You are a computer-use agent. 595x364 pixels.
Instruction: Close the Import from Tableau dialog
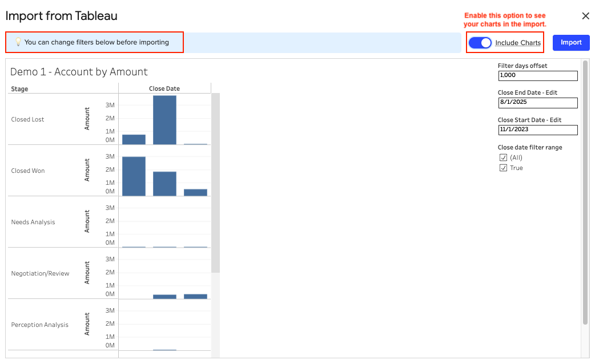(x=585, y=15)
